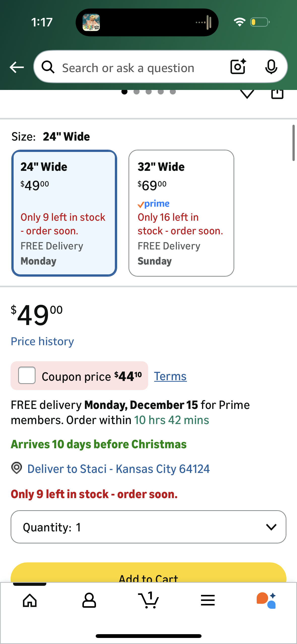Expand the Quantity dropdown
The width and height of the screenshot is (297, 644).
148,527
